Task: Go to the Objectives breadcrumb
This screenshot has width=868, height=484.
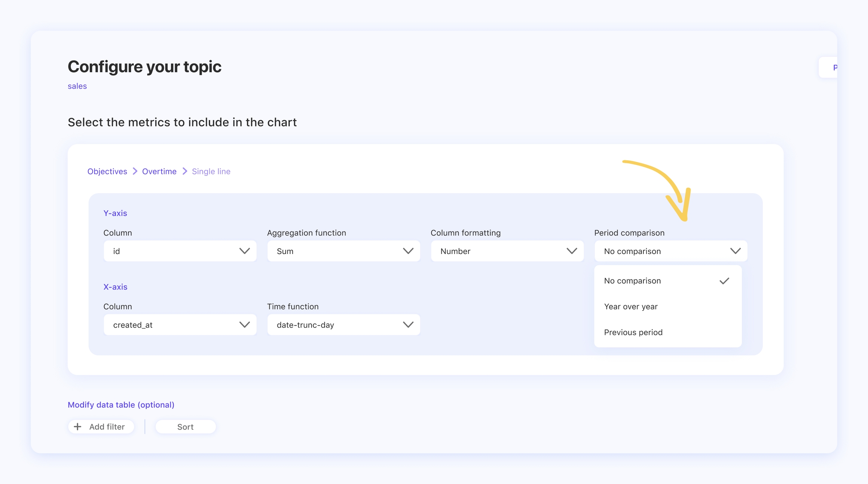Action: (107, 171)
